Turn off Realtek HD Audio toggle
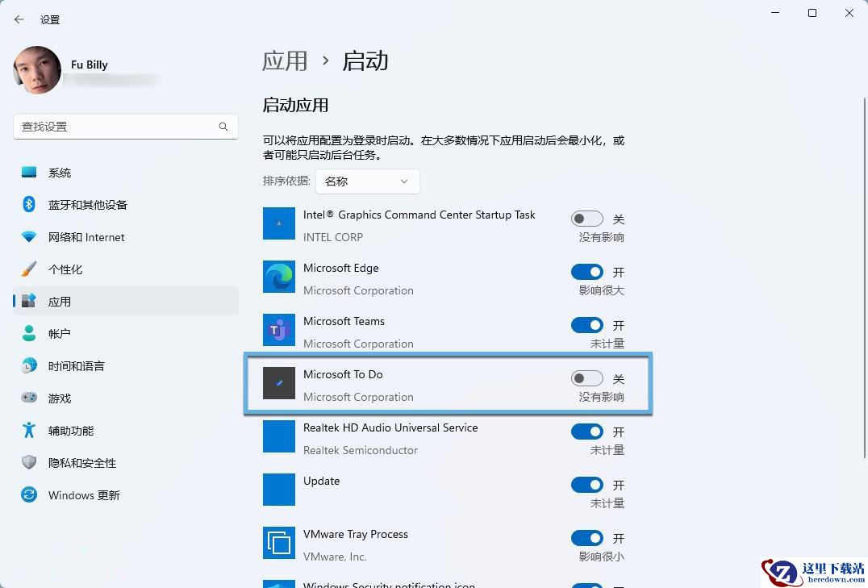Screen dimensions: 868x588 [x=586, y=432]
